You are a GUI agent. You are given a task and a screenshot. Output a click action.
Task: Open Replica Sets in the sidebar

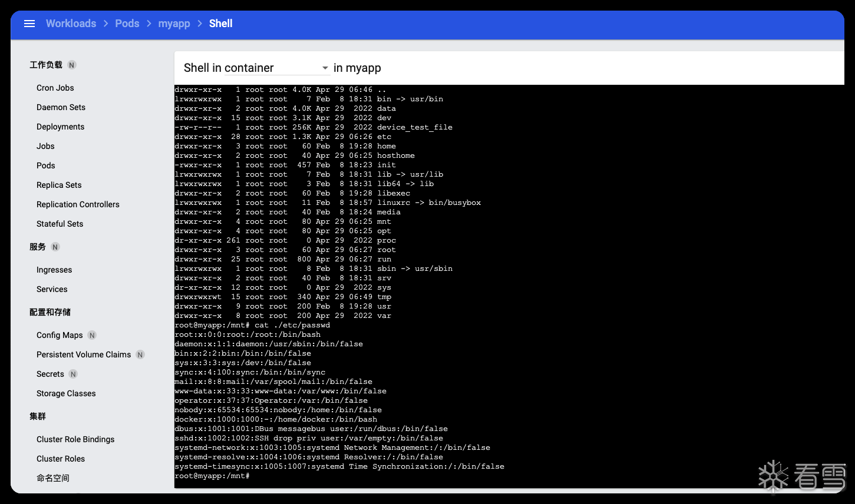tap(59, 185)
